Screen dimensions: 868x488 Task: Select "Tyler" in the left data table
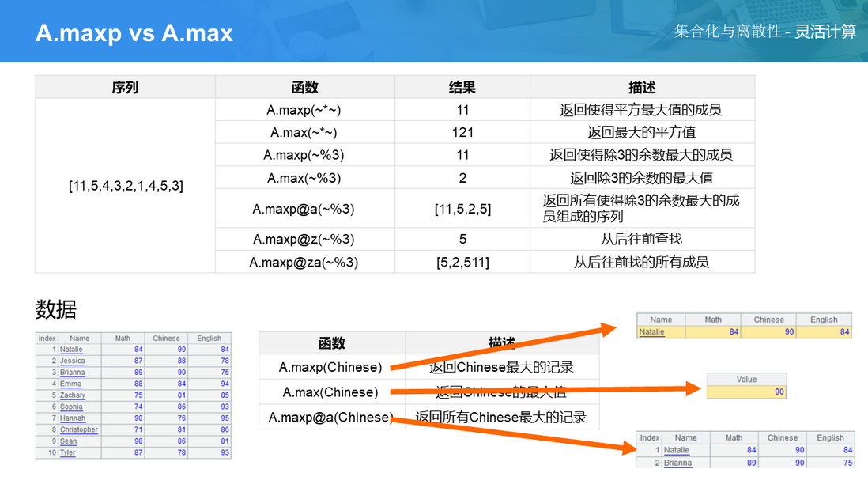[67, 452]
